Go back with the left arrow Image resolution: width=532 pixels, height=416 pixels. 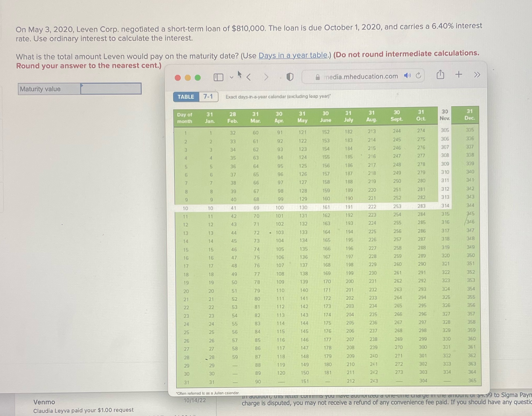click(249, 77)
